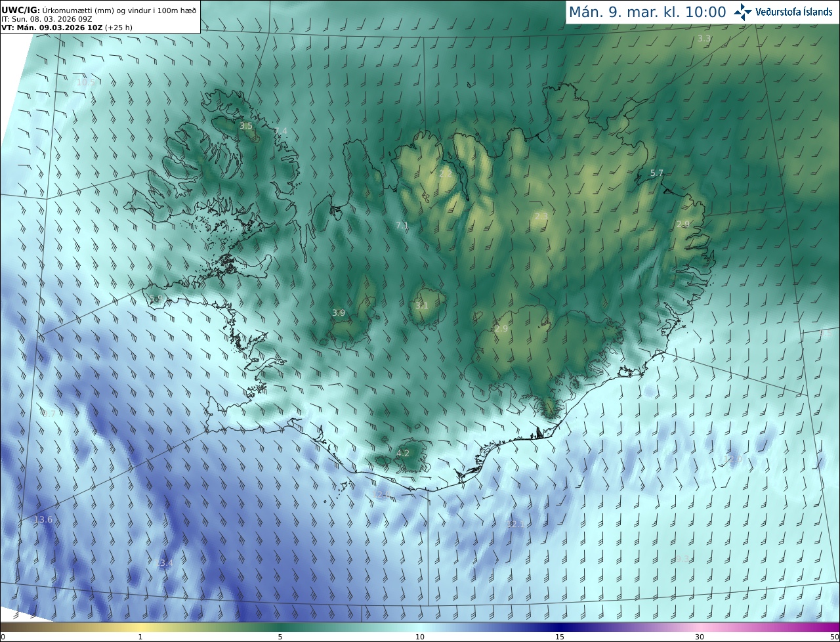
Task: Click the 2.2 value in north Iceland
Action: tap(446, 174)
